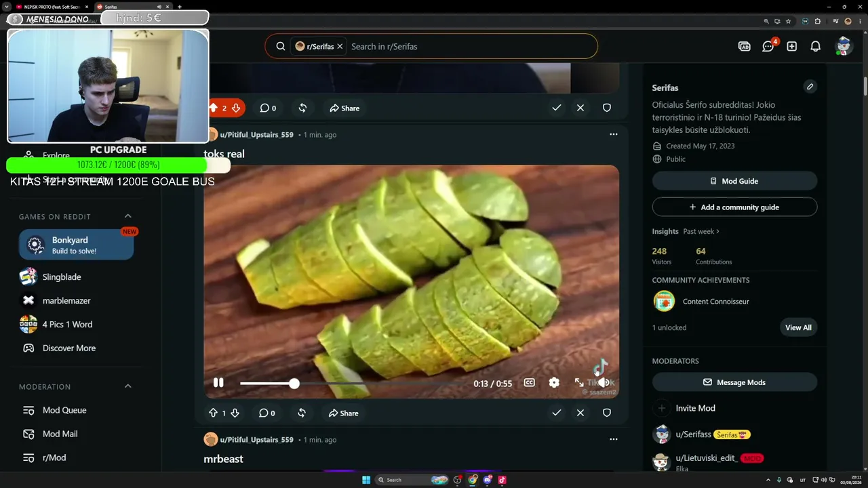This screenshot has width=868, height=488.
Task: Open video settings gear
Action: pos(554,383)
